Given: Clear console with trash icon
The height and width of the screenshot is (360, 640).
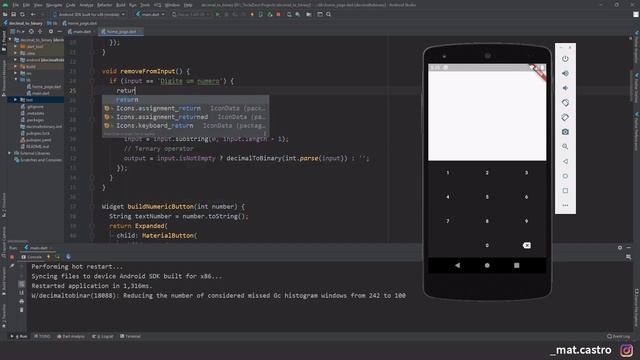Looking at the screenshot, I should [x=22, y=310].
